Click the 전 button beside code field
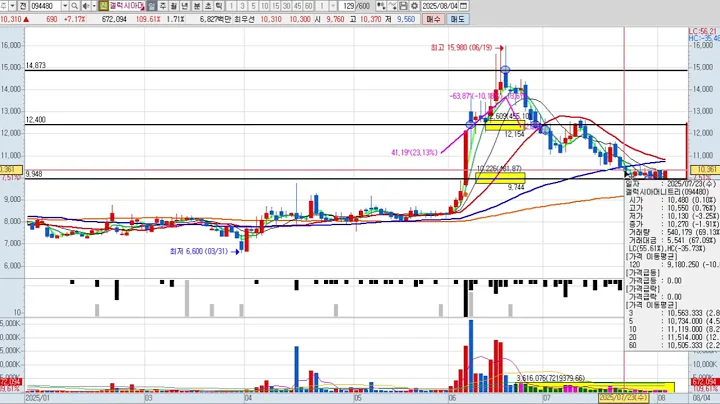This screenshot has height=404, width=720. point(23,6)
